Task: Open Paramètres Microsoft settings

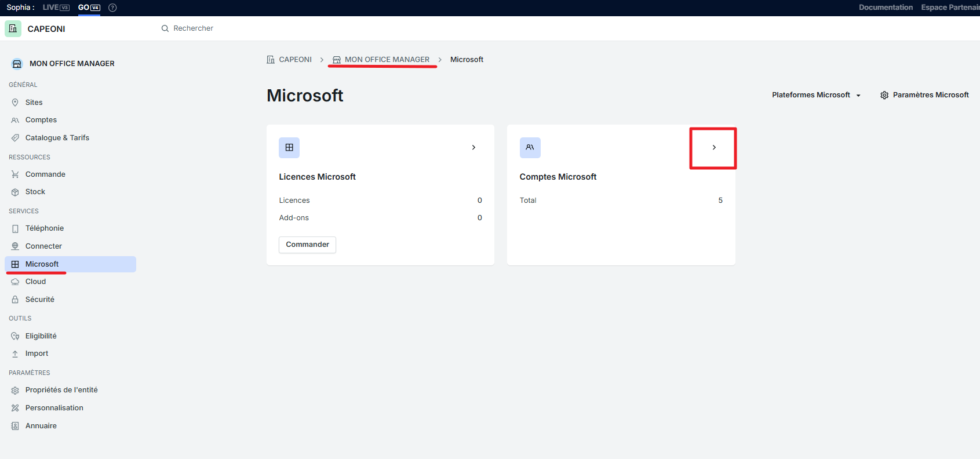Action: tap(924, 95)
